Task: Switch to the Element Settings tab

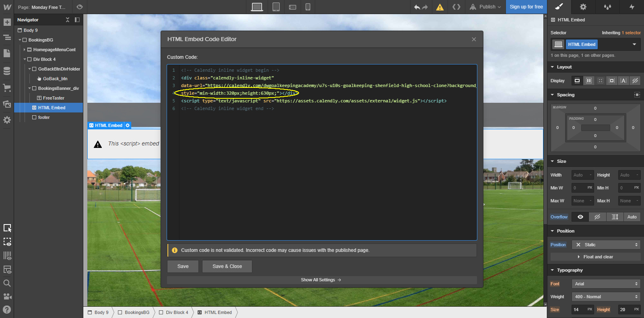Action: (583, 7)
